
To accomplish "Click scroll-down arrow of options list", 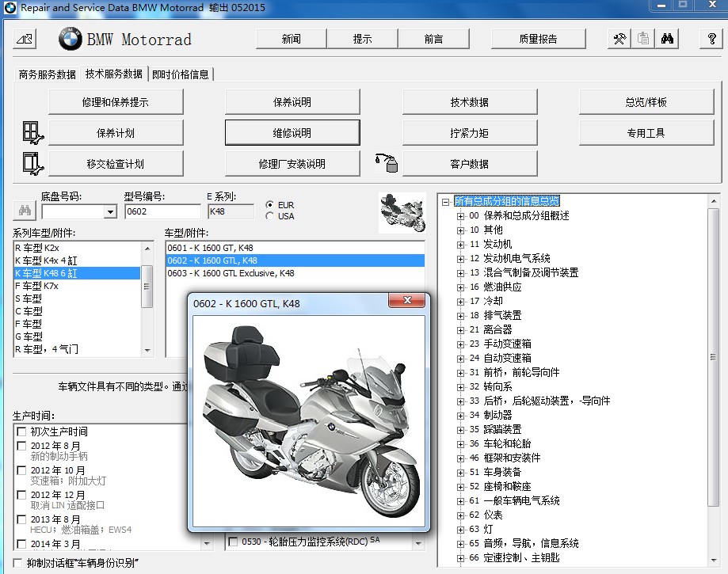I will [417, 543].
